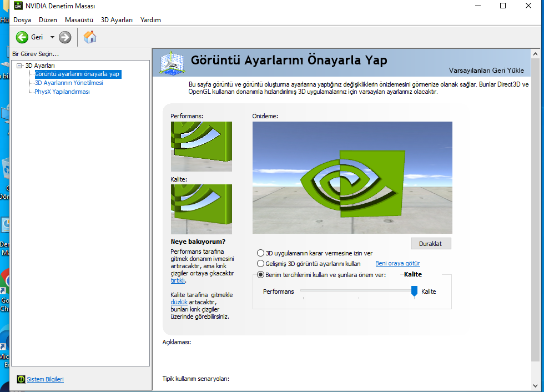The width and height of the screenshot is (544, 392).
Task: Click the düzlük help link
Action: click(179, 302)
